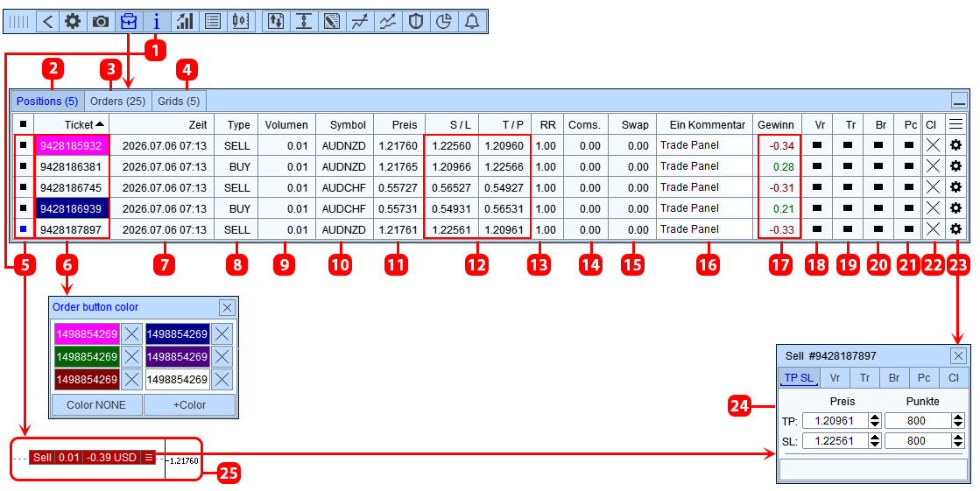Open the briefcase positions panel icon
The width and height of the screenshot is (980, 491).
click(128, 21)
